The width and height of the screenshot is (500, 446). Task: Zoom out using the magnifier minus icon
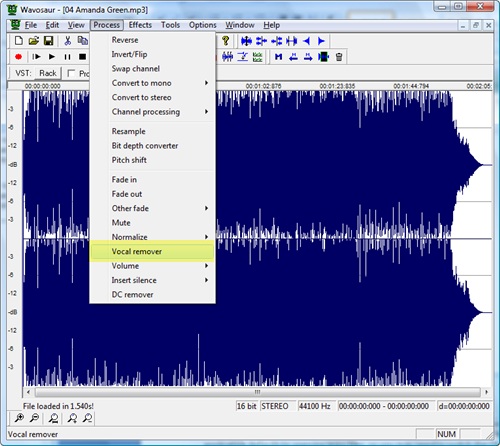[x=34, y=418]
